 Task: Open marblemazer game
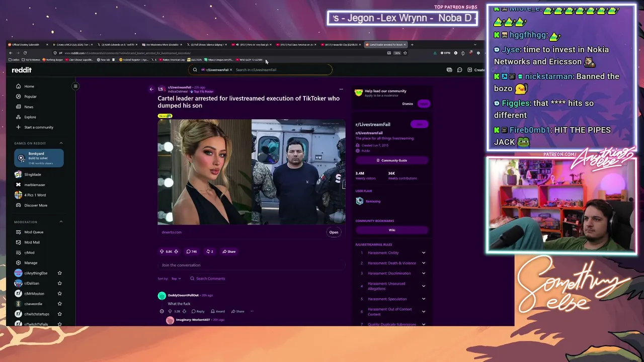[x=34, y=185]
